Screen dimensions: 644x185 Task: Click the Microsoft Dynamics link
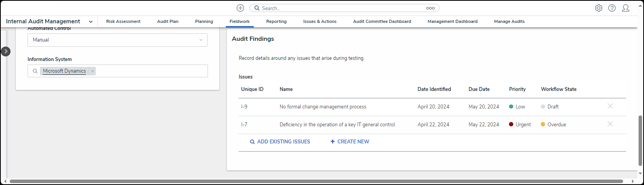[x=64, y=71]
